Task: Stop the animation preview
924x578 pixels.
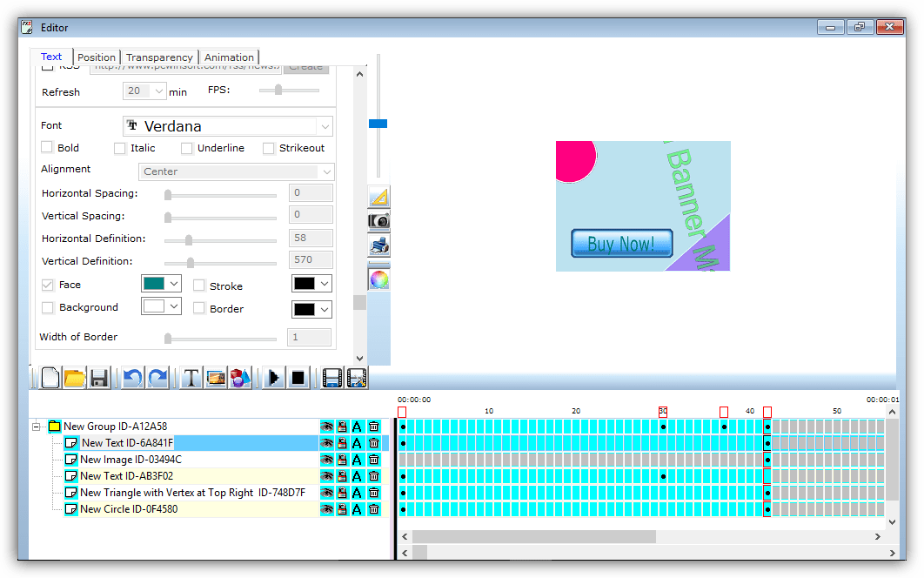Action: click(x=297, y=377)
